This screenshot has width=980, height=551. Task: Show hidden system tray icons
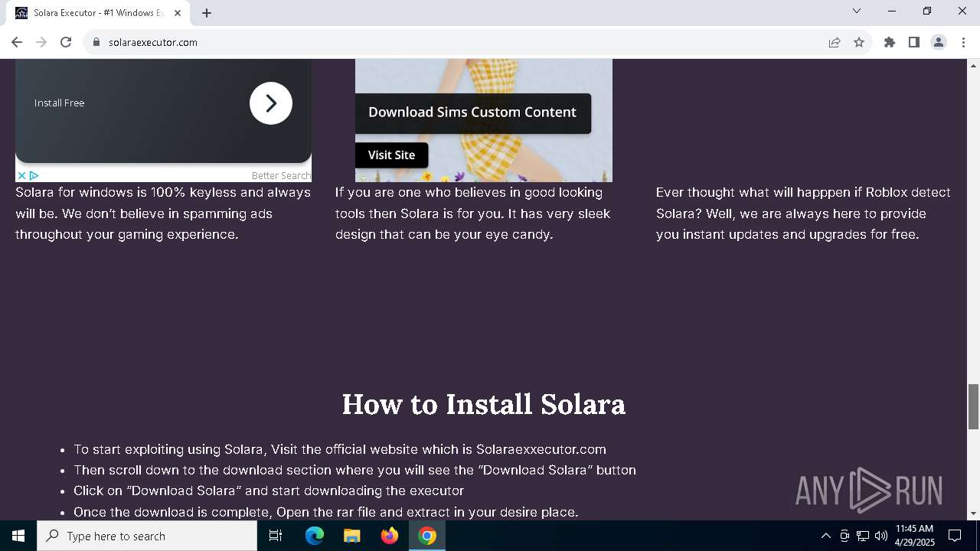click(x=825, y=536)
